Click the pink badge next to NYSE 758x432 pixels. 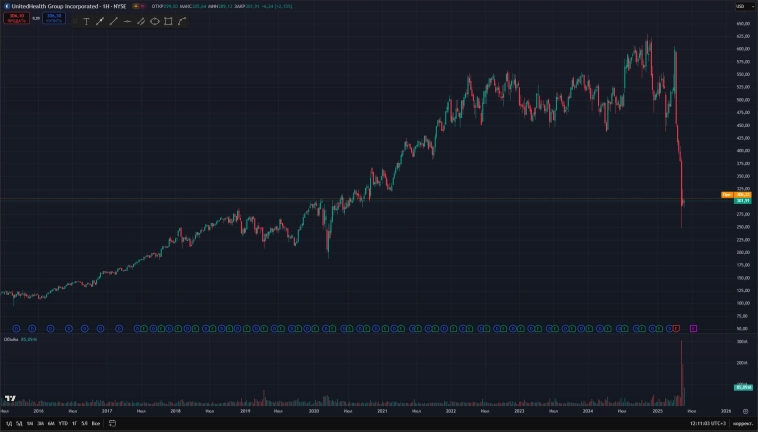[x=142, y=6]
